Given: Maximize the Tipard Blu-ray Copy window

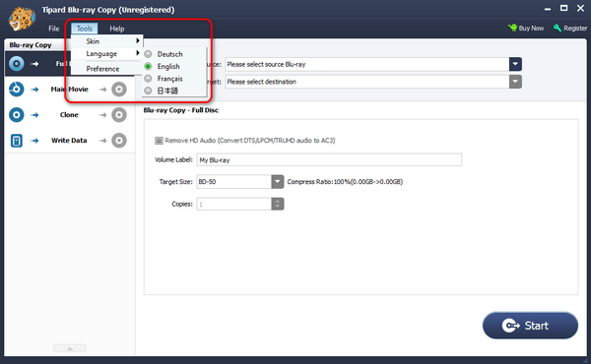Looking at the screenshot, I should point(563,8).
